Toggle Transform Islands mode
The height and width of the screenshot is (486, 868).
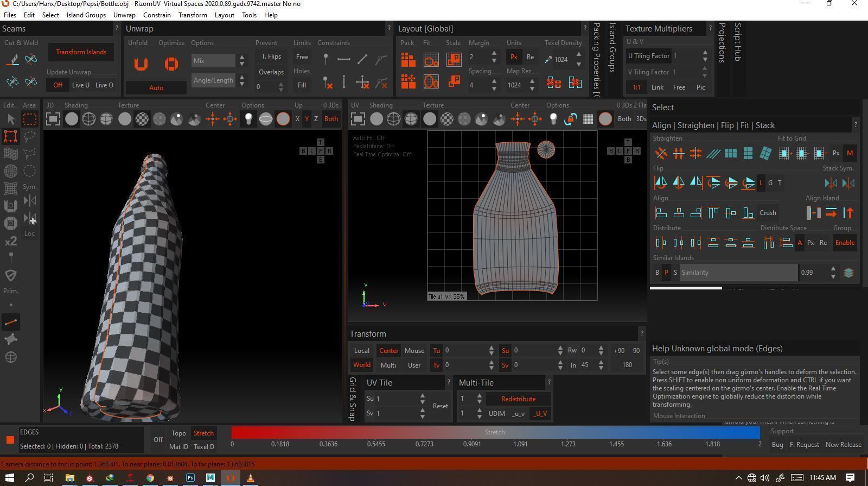(81, 52)
